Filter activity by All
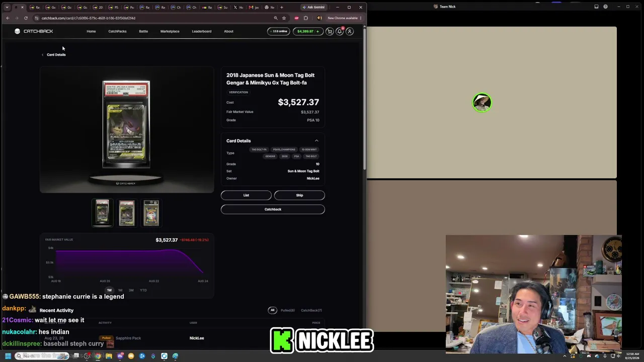 [273, 310]
